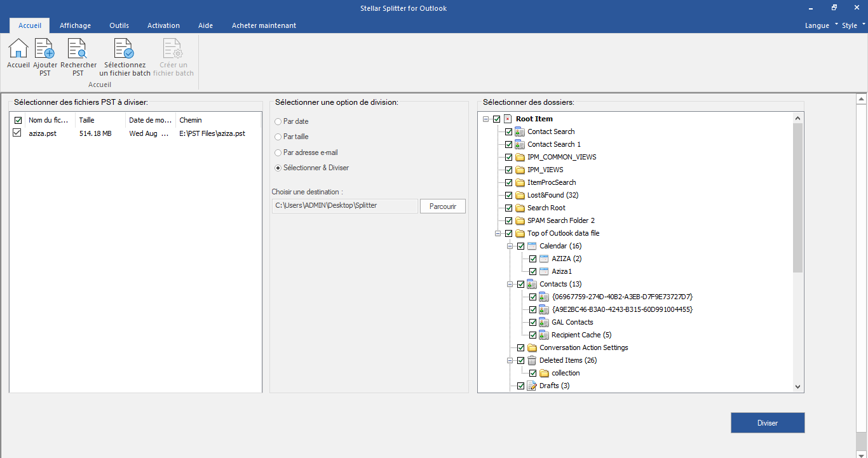Screen dimensions: 868x458
Task: Click the GAL Contacts icon
Action: point(544,322)
